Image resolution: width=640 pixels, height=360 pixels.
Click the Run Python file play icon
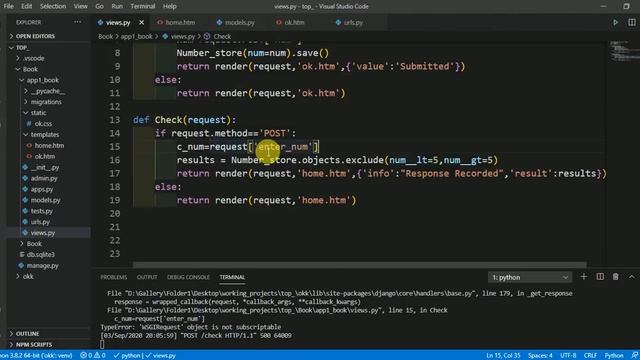click(616, 22)
